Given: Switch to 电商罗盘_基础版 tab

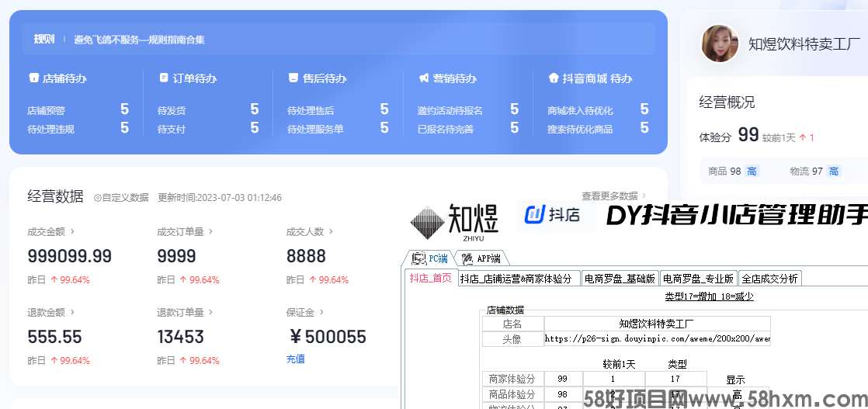Looking at the screenshot, I should click(620, 279).
